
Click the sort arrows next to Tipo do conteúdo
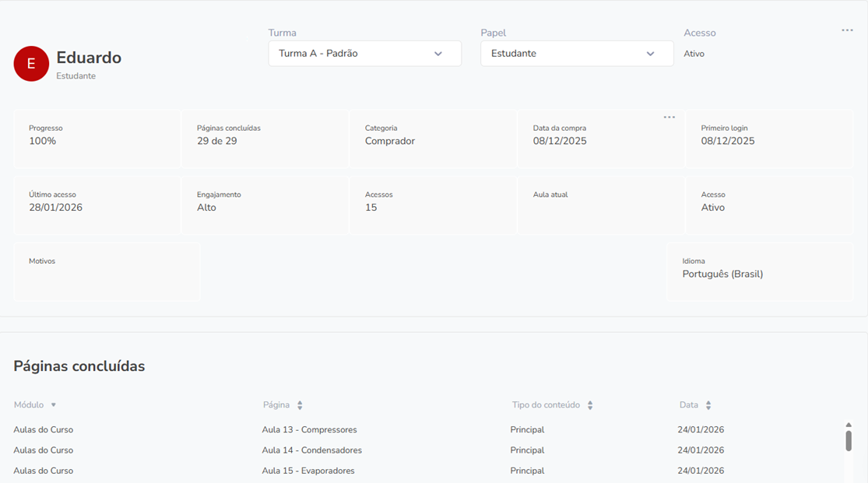coord(590,405)
